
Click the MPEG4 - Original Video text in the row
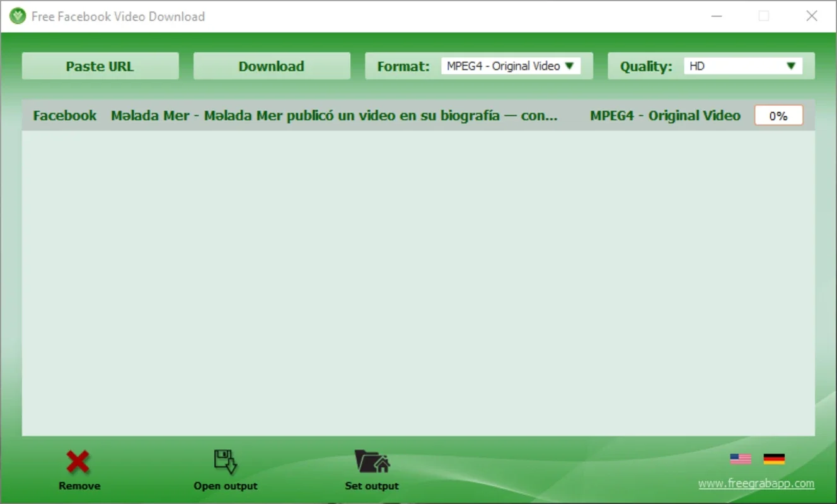[665, 115]
